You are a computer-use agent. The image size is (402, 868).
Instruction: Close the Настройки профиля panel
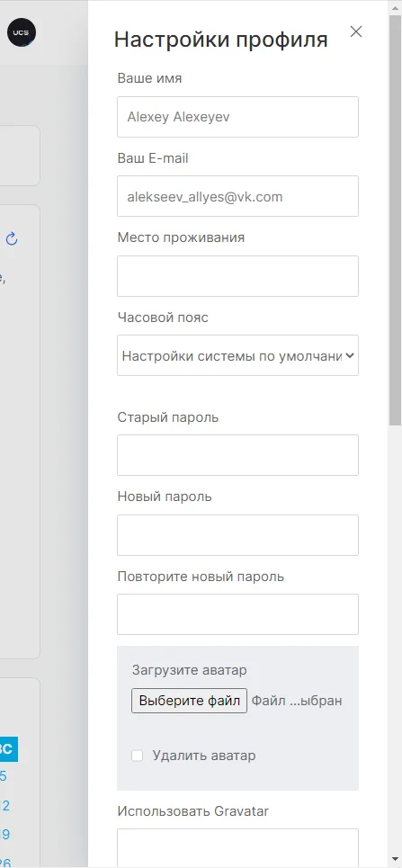[x=356, y=31]
